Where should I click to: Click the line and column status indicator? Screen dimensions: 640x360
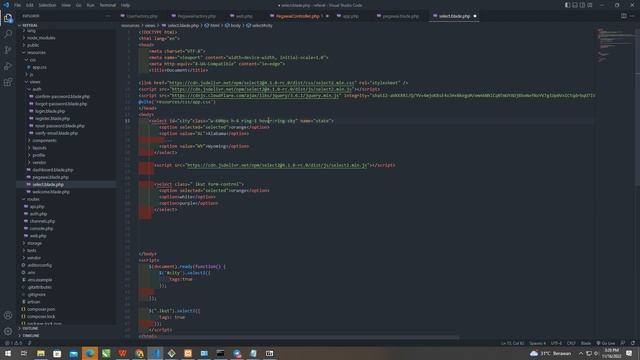coord(512,343)
